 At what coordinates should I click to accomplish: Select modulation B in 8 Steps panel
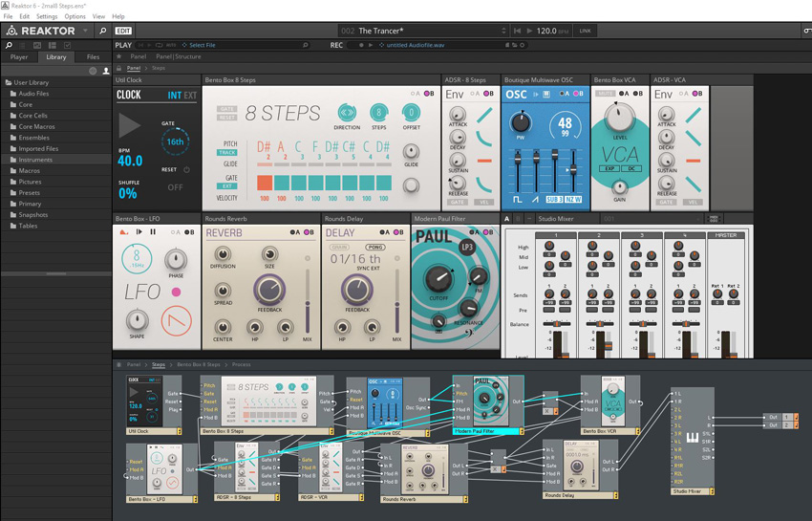coord(429,94)
